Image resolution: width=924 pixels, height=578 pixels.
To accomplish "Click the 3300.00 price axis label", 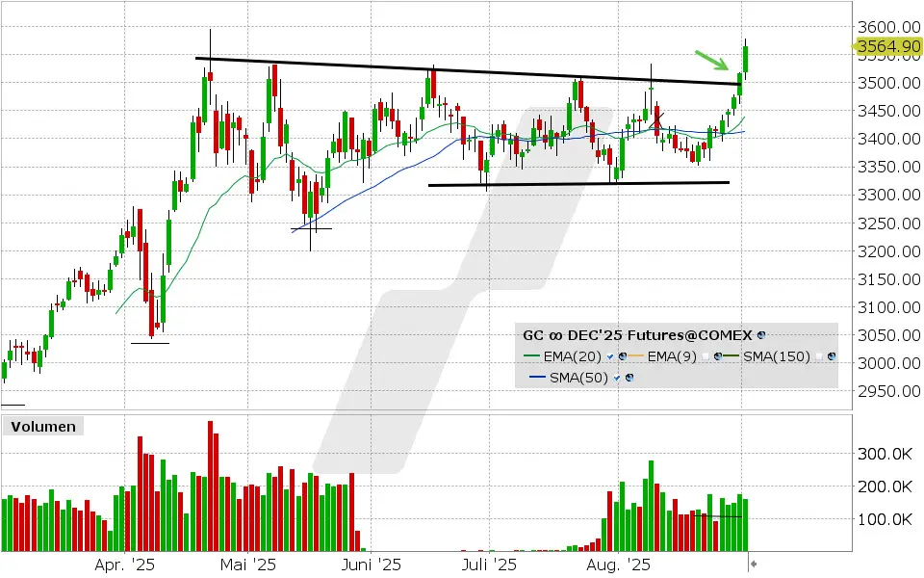I will coord(888,195).
